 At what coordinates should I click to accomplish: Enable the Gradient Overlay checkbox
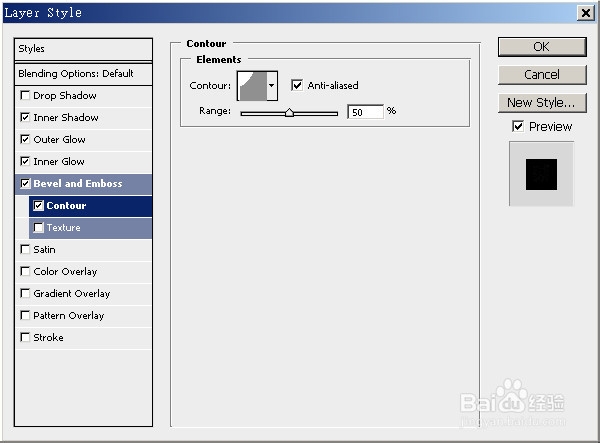click(25, 293)
